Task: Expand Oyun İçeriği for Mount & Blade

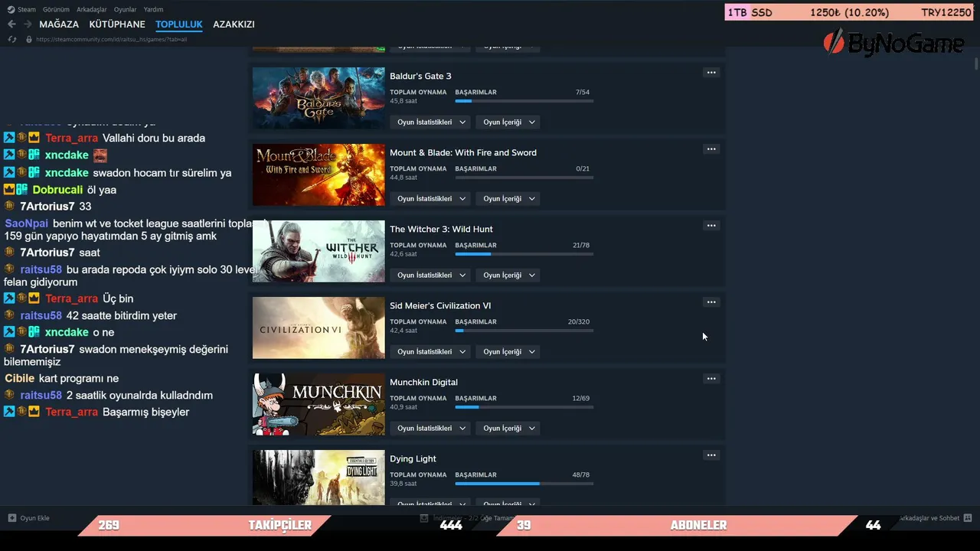Action: click(508, 199)
